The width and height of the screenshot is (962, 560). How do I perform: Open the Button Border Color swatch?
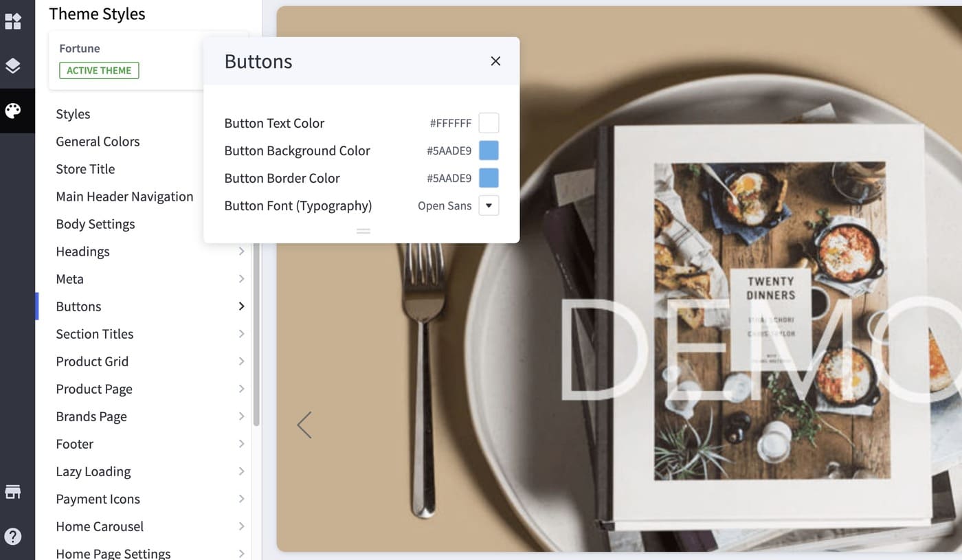click(x=489, y=178)
